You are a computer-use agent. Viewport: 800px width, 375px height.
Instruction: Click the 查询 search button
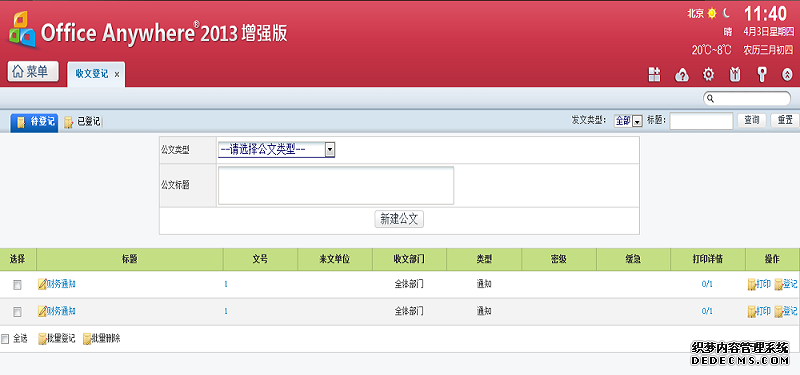pyautogui.click(x=752, y=121)
